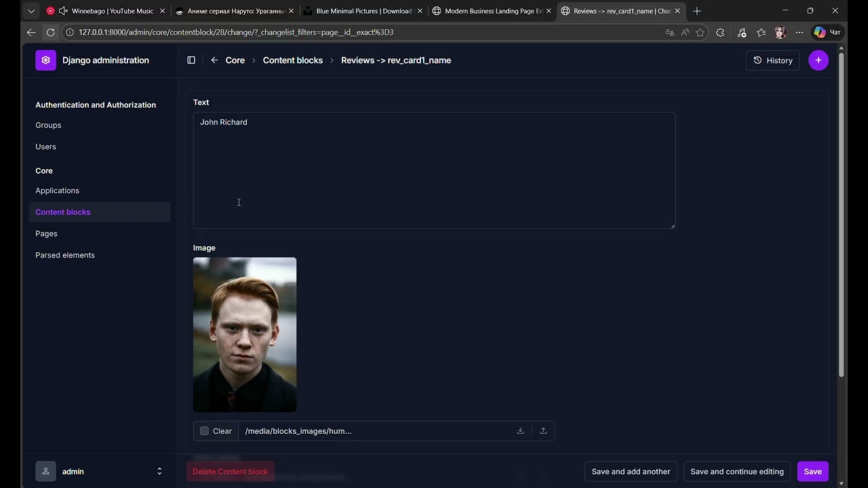Expand the admin user menu chevron
This screenshot has width=868, height=488.
tap(159, 472)
